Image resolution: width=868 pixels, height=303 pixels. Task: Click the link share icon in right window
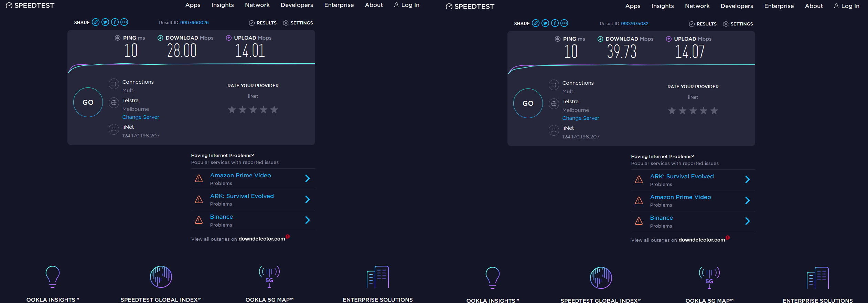click(536, 23)
